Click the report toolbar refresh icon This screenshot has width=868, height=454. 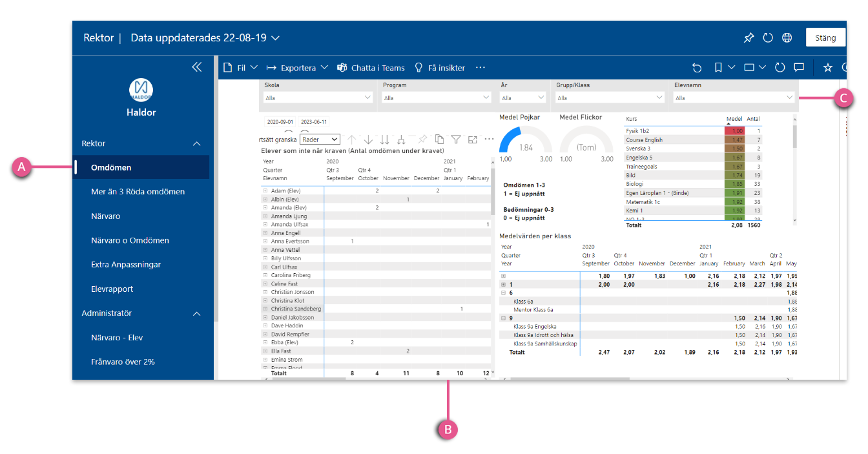tap(780, 67)
